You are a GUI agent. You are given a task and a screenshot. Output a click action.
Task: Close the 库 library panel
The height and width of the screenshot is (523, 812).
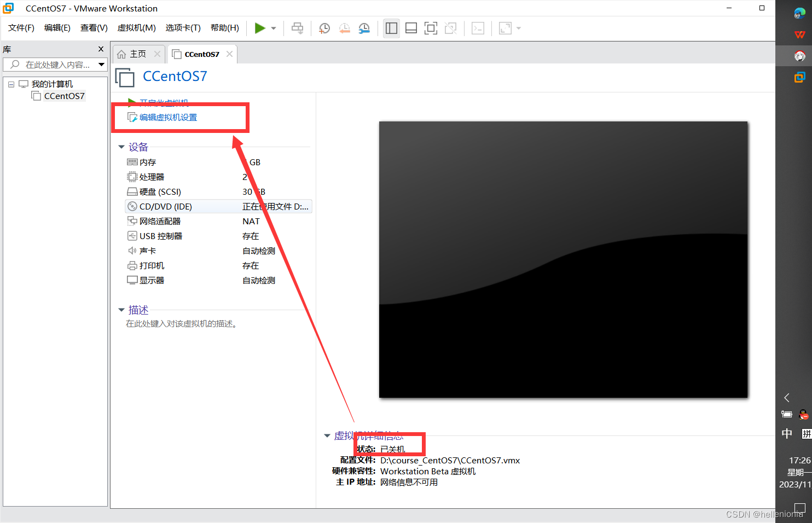pyautogui.click(x=101, y=49)
